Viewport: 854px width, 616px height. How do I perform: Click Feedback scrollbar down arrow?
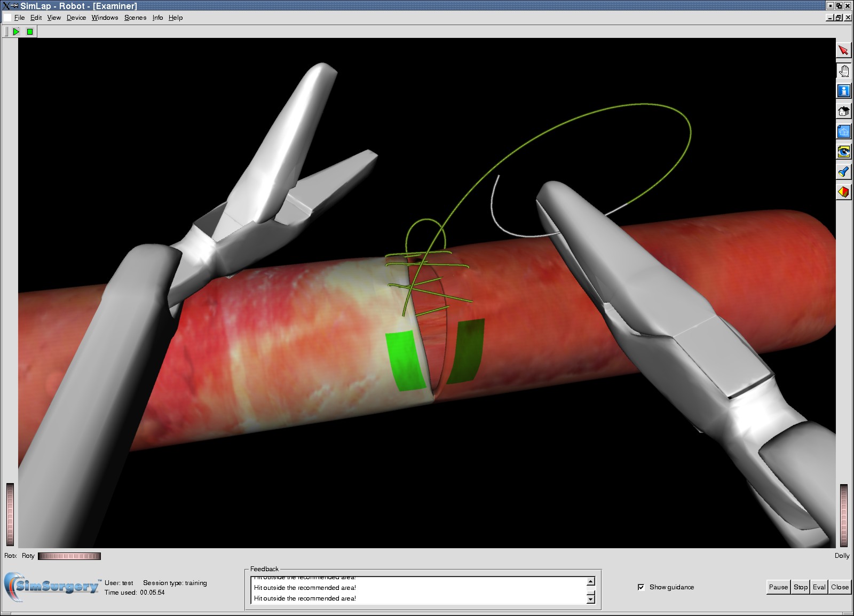591,599
